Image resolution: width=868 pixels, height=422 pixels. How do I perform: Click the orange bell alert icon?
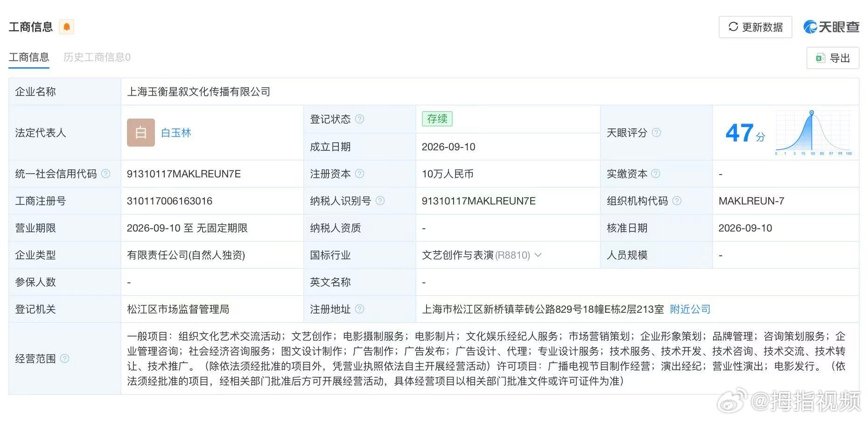pos(67,27)
